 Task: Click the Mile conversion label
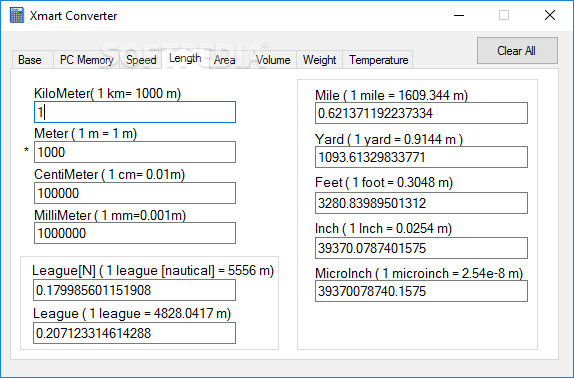(x=391, y=96)
